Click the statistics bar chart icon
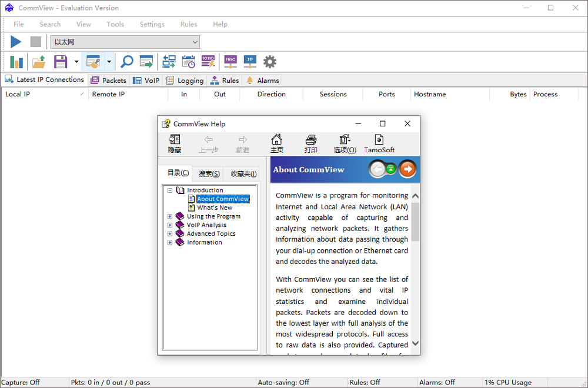 tap(16, 62)
